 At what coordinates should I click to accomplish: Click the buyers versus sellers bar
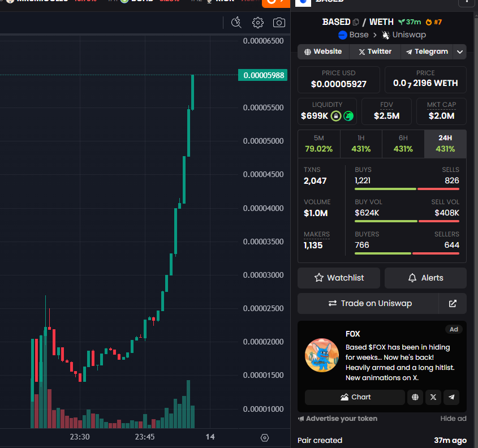pyautogui.click(x=407, y=253)
